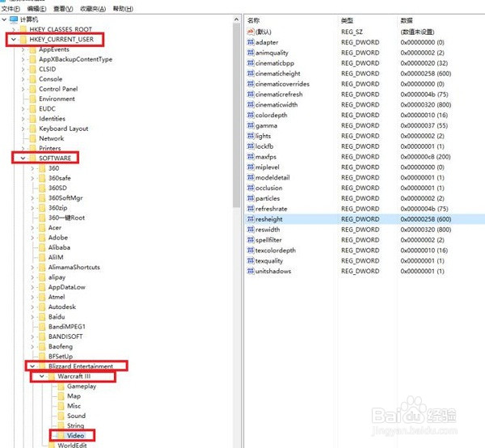Click the cinematicheight DWORD value icon

click(251, 74)
